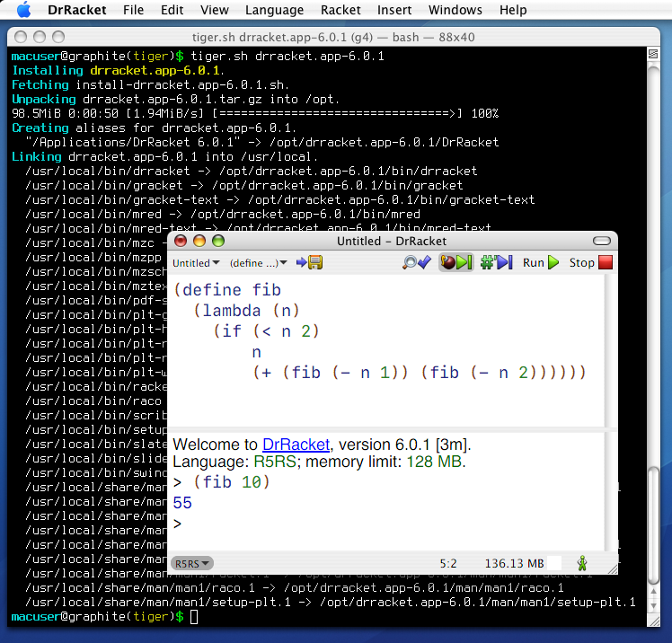
Task: Open the Help menu
Action: tap(513, 9)
